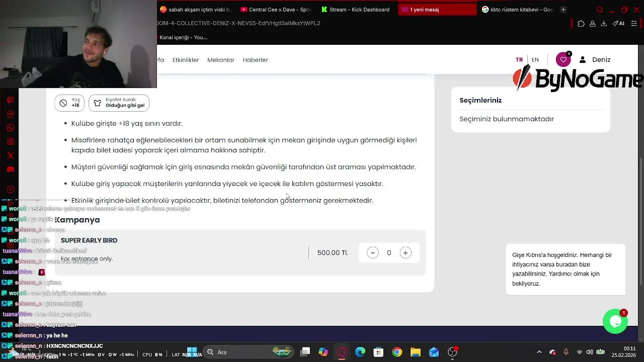Open the browser profile/account icon

tap(593, 23)
